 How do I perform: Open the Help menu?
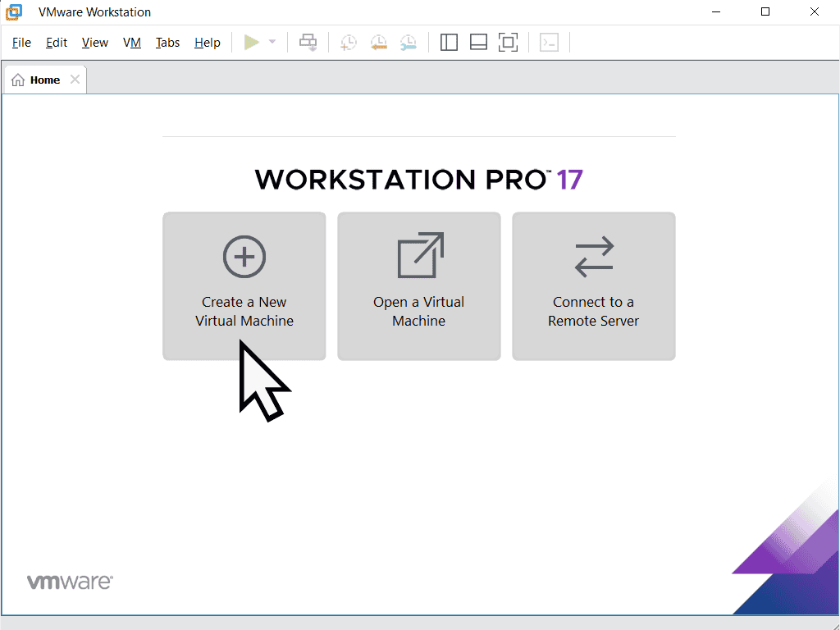(x=208, y=43)
